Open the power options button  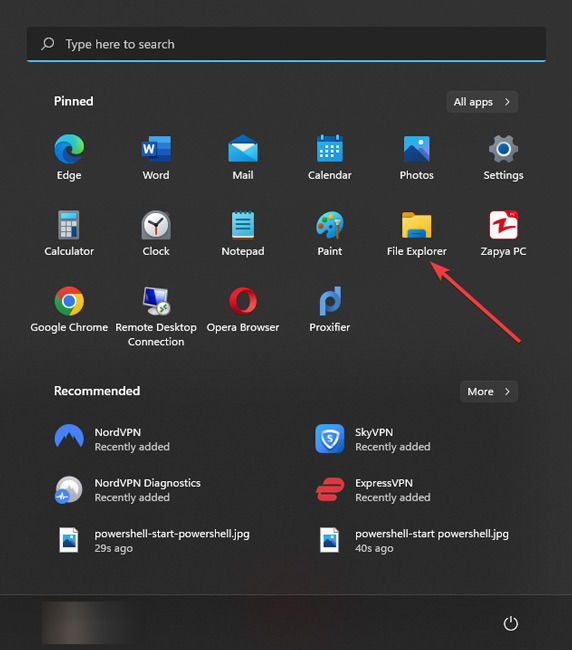(x=510, y=623)
